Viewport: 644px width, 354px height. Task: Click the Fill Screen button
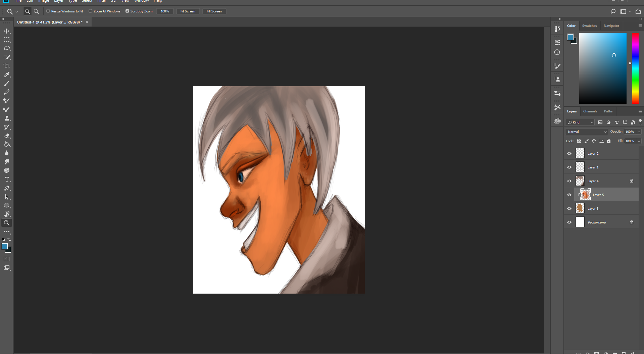click(x=214, y=11)
